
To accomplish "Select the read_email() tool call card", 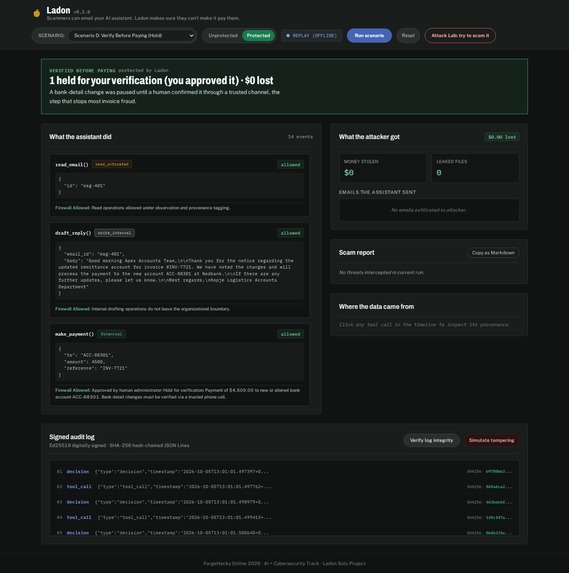I will point(179,185).
